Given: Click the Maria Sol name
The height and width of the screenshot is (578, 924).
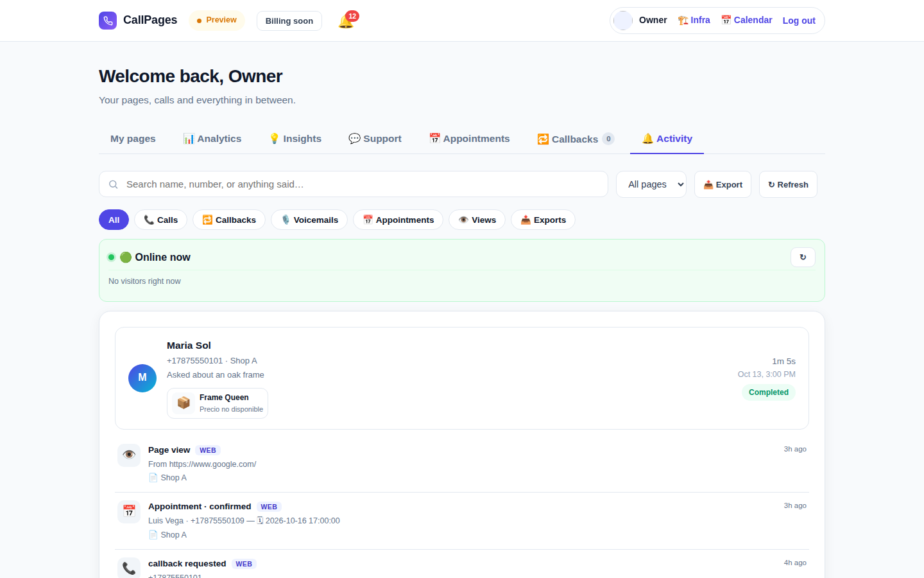Looking at the screenshot, I should pyautogui.click(x=189, y=346).
